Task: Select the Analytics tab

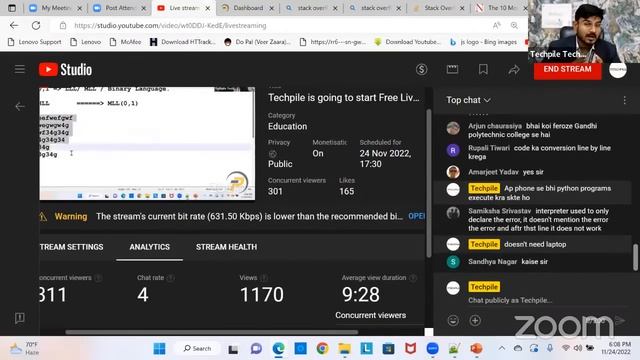Action: [149, 247]
